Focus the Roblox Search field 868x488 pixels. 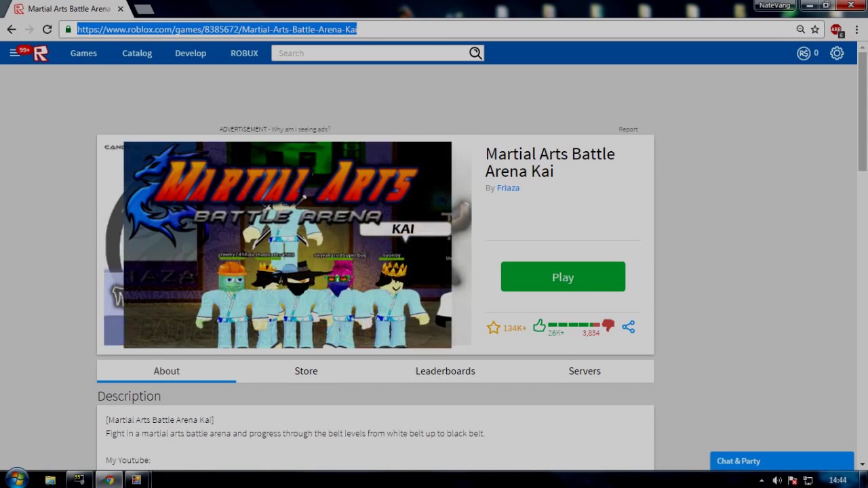(x=370, y=53)
